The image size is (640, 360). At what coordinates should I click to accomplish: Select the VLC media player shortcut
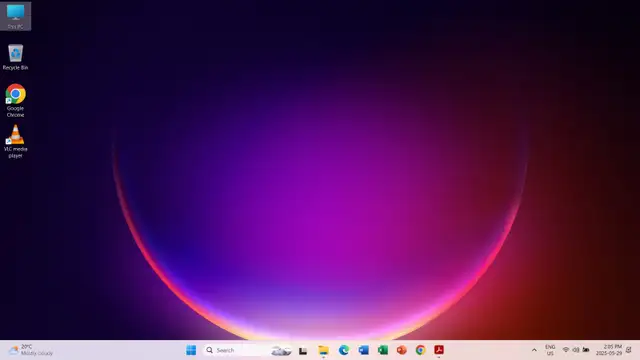click(16, 141)
